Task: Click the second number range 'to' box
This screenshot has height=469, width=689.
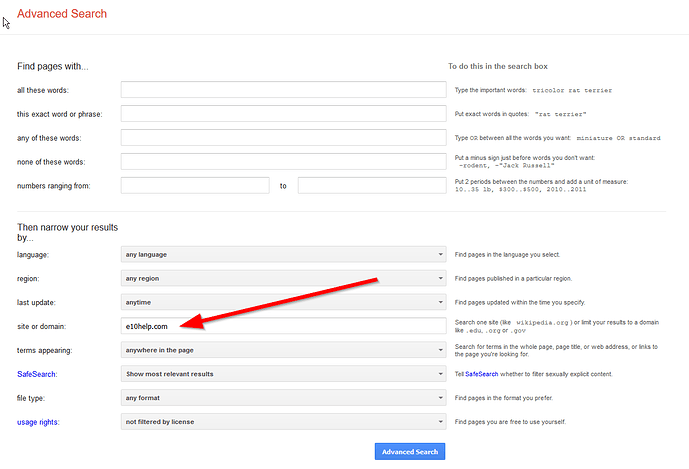Action: [371, 185]
